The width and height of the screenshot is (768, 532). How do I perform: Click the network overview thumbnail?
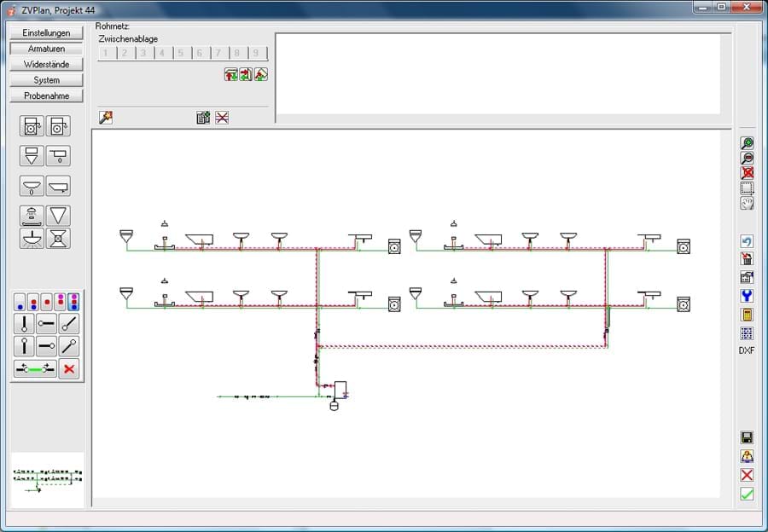click(47, 480)
